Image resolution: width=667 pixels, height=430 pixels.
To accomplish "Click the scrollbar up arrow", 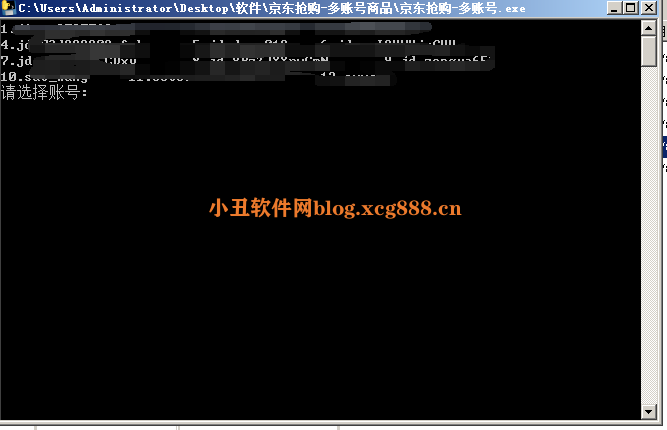I will pos(648,28).
